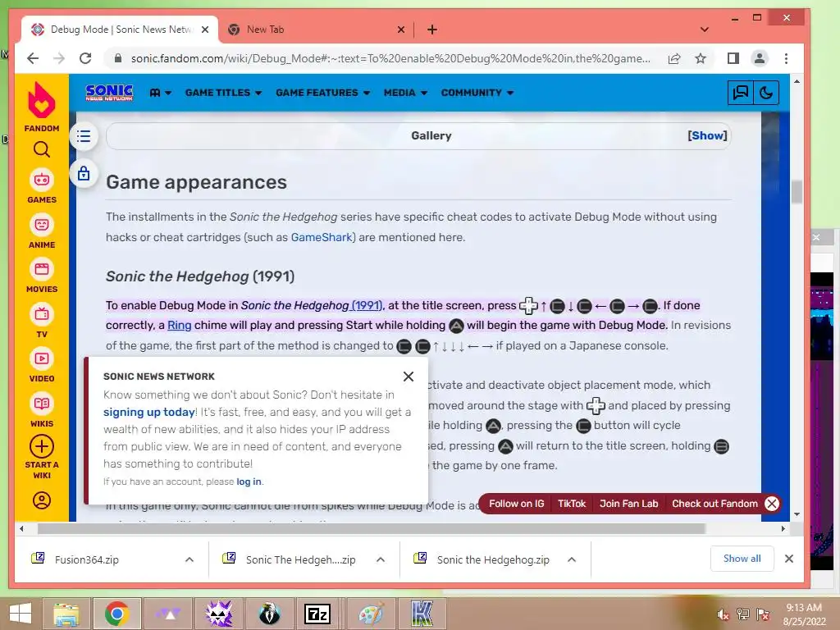Expand the tab search chevron

click(x=705, y=30)
